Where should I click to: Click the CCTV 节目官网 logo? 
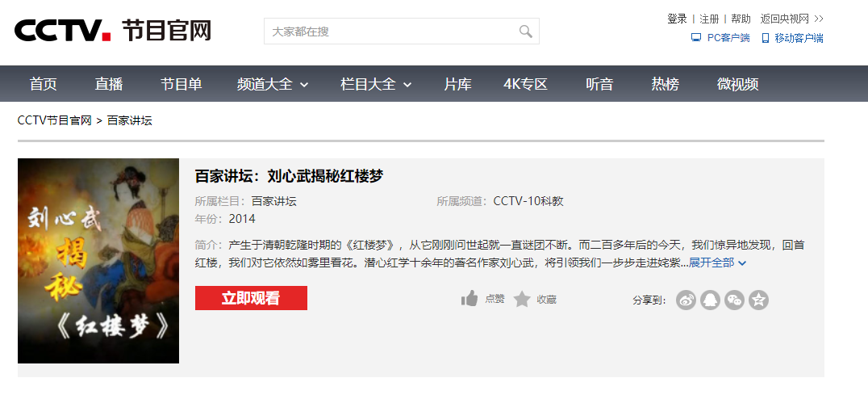(x=113, y=30)
